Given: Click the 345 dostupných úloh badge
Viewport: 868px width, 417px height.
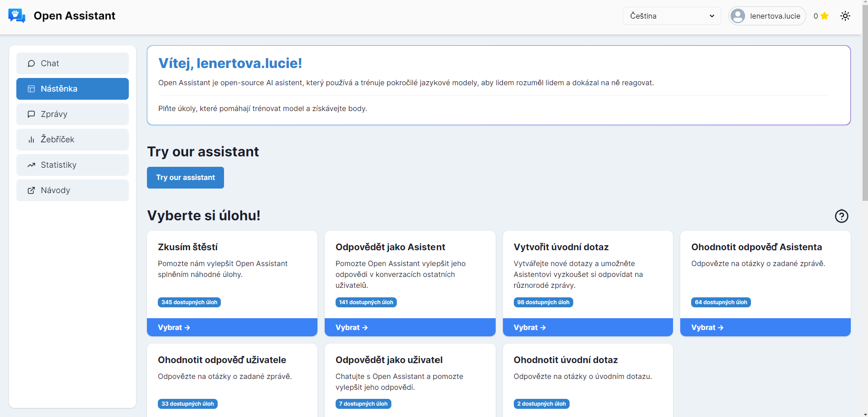Looking at the screenshot, I should click(189, 302).
